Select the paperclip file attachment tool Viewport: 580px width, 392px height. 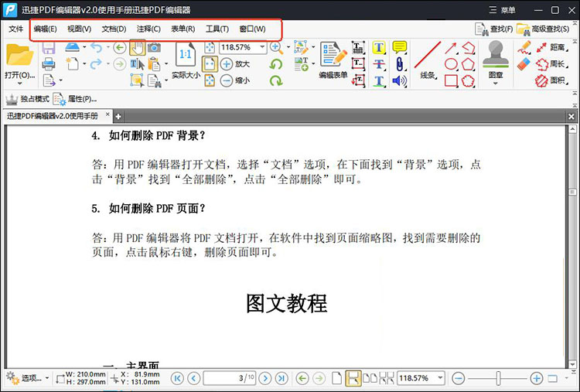click(400, 64)
